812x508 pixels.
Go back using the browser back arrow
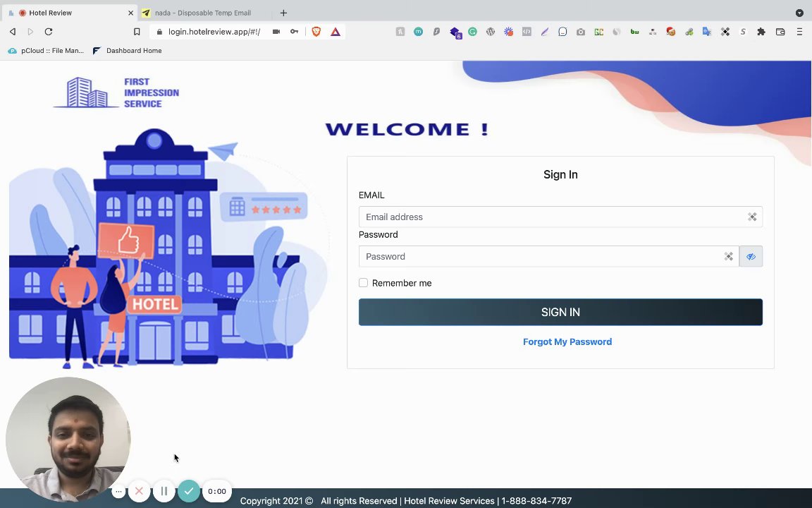click(x=13, y=32)
